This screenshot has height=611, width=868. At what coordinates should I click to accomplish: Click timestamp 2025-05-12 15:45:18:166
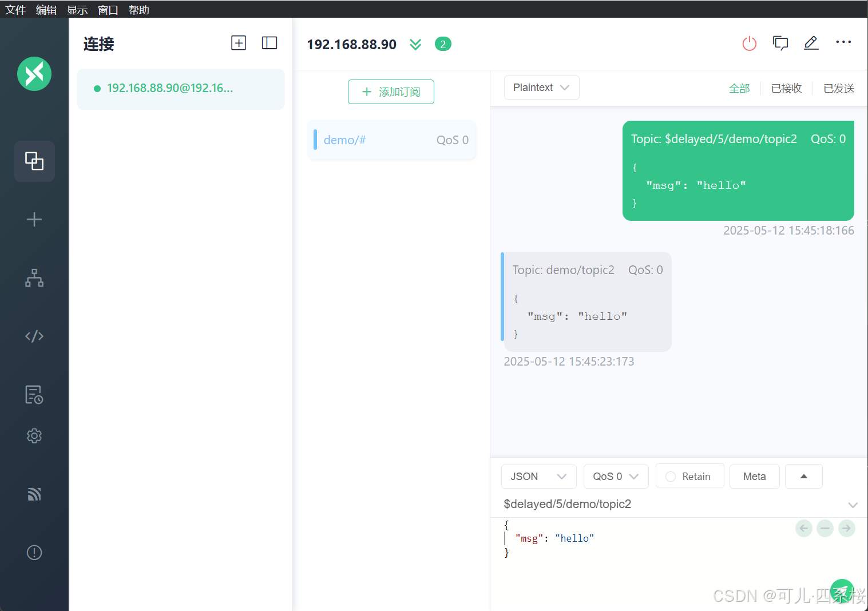pyautogui.click(x=788, y=231)
